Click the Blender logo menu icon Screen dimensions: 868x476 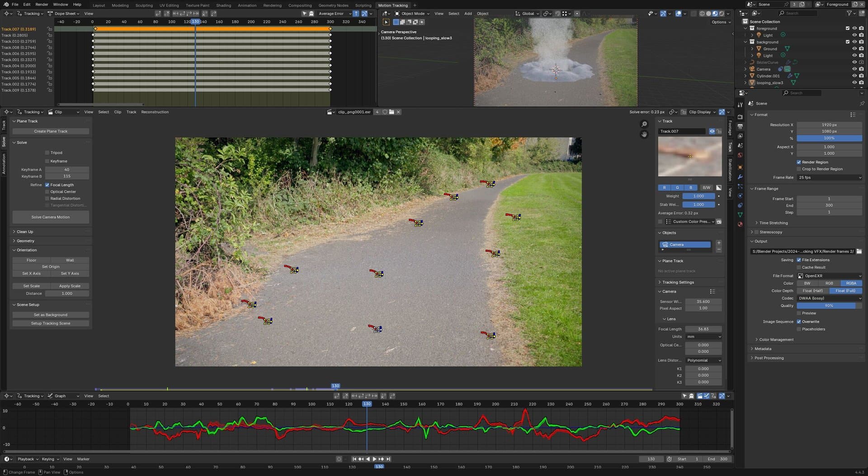coord(6,5)
